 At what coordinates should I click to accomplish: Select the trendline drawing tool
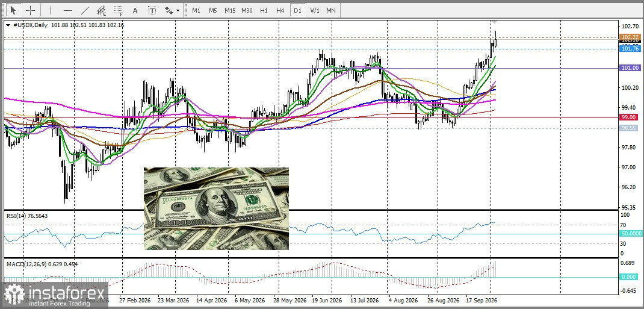click(x=85, y=10)
